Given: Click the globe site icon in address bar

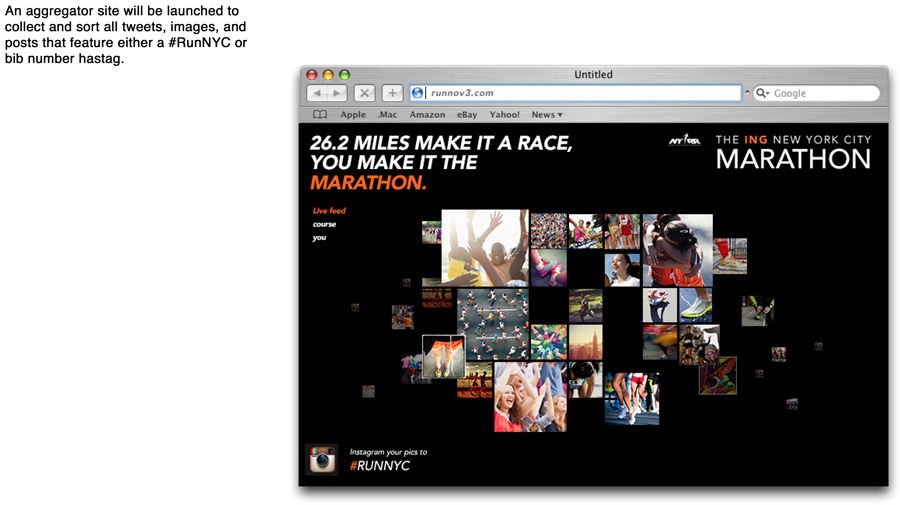Looking at the screenshot, I should (x=418, y=93).
